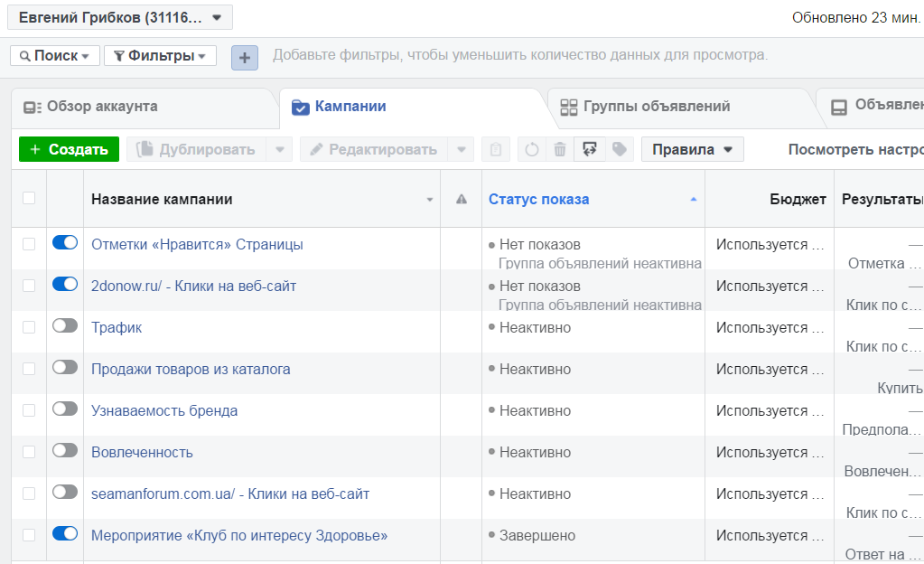The height and width of the screenshot is (564, 924).
Task: Click the clipboard paste icon in toolbar
Action: (495, 149)
